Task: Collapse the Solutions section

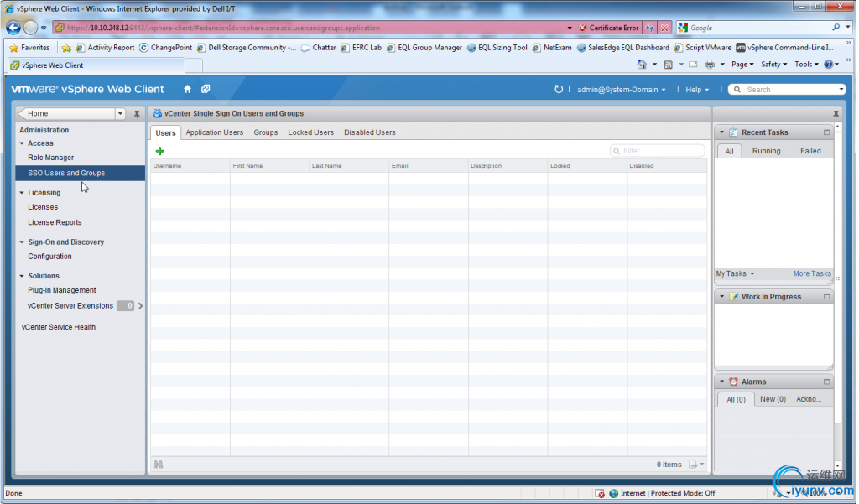Action: [x=22, y=276]
